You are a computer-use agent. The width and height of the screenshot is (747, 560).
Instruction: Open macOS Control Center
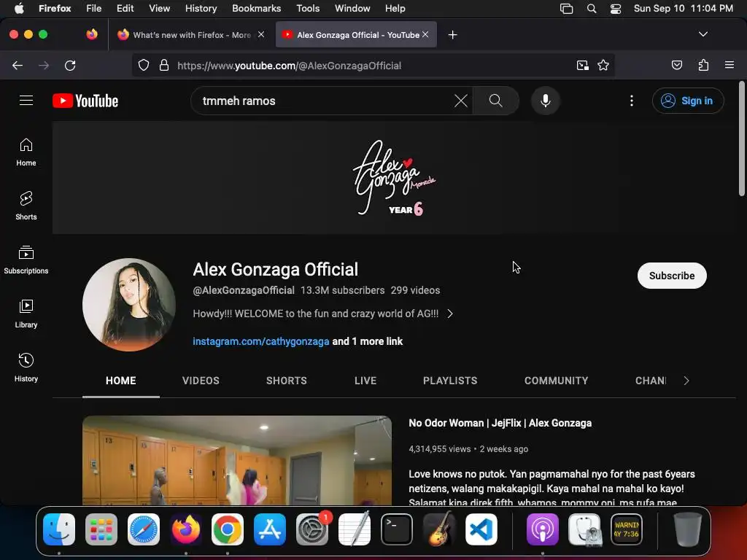pos(616,9)
